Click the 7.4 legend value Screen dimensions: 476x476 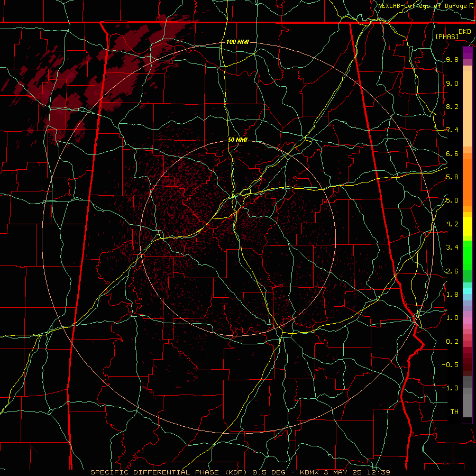[452, 130]
